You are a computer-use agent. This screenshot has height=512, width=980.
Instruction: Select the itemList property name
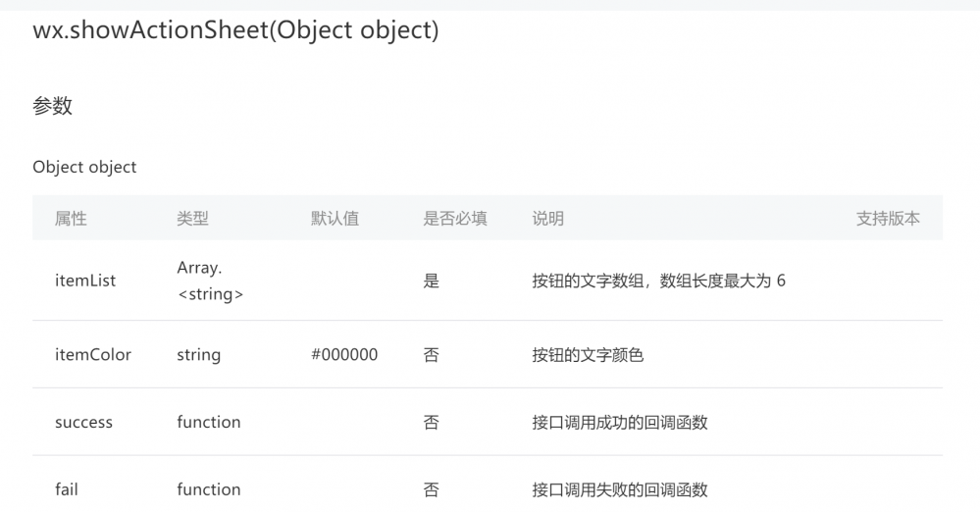(x=85, y=281)
